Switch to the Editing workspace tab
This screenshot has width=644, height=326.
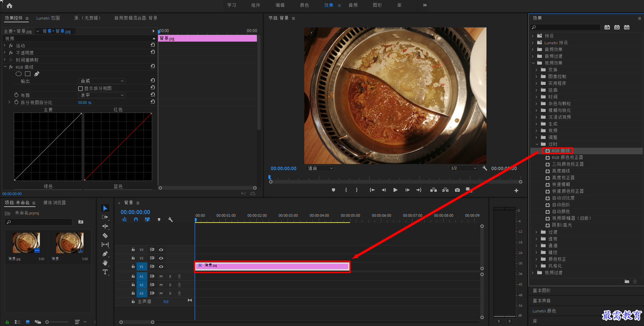[280, 5]
